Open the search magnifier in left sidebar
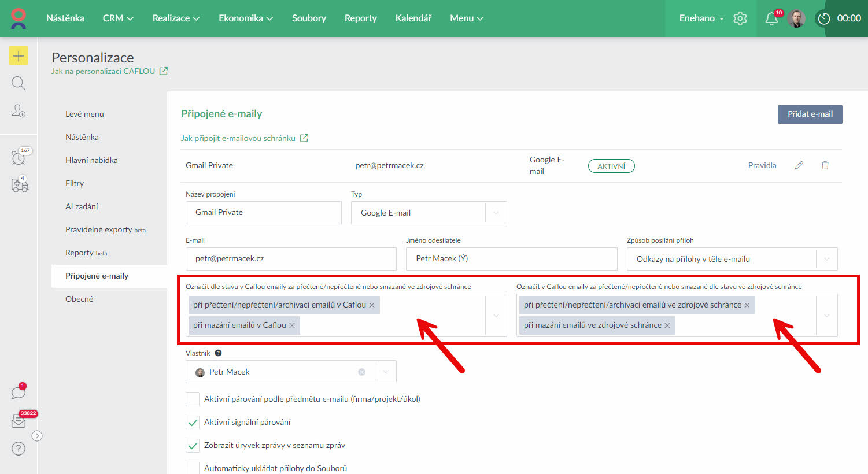 pos(19,83)
